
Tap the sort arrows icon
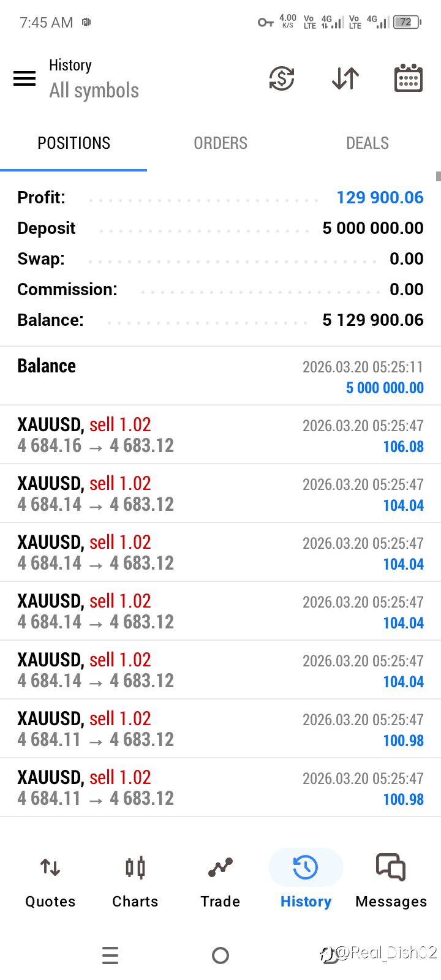345,78
